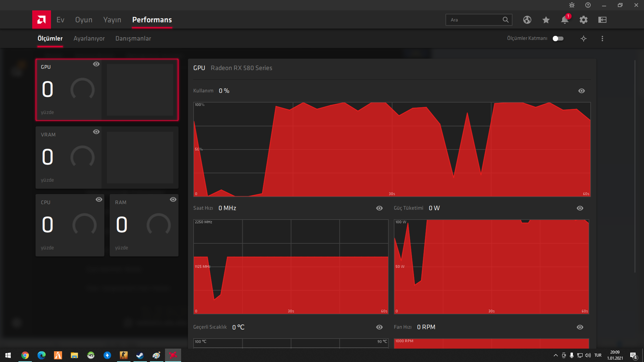Open the three-dot more options menu
The width and height of the screenshot is (644, 362).
pos(602,39)
